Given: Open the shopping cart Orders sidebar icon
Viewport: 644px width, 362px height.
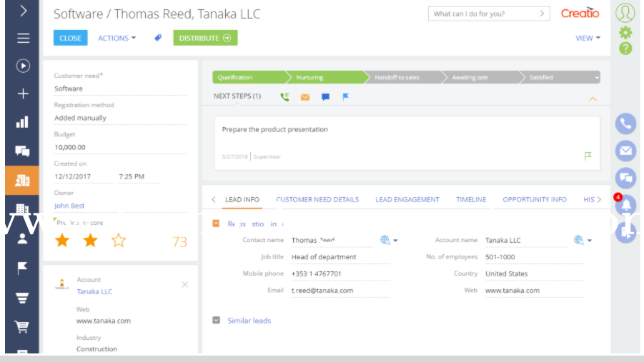Looking at the screenshot, I should [x=22, y=327].
